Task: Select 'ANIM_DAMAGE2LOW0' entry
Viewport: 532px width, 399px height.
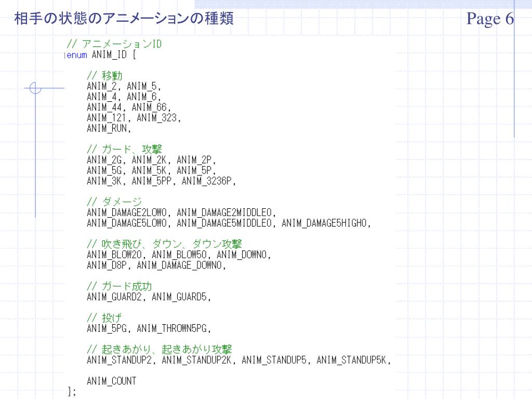Action: 127,212
